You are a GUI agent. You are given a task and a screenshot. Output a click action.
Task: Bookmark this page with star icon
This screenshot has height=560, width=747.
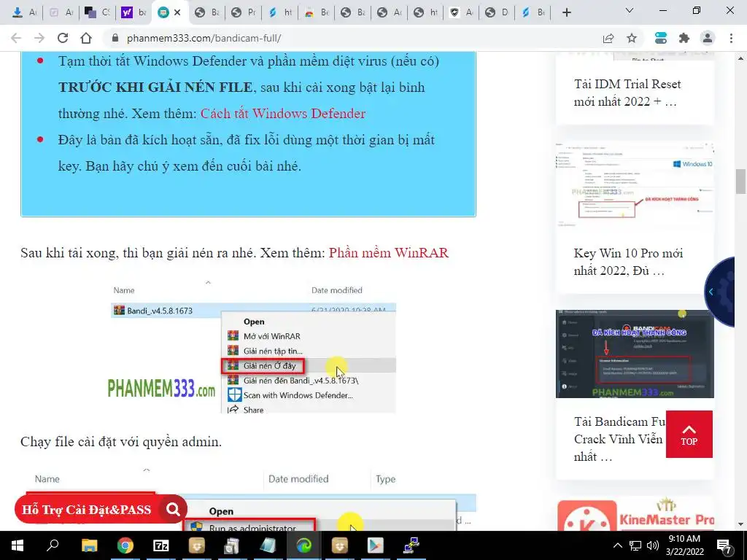click(x=632, y=38)
